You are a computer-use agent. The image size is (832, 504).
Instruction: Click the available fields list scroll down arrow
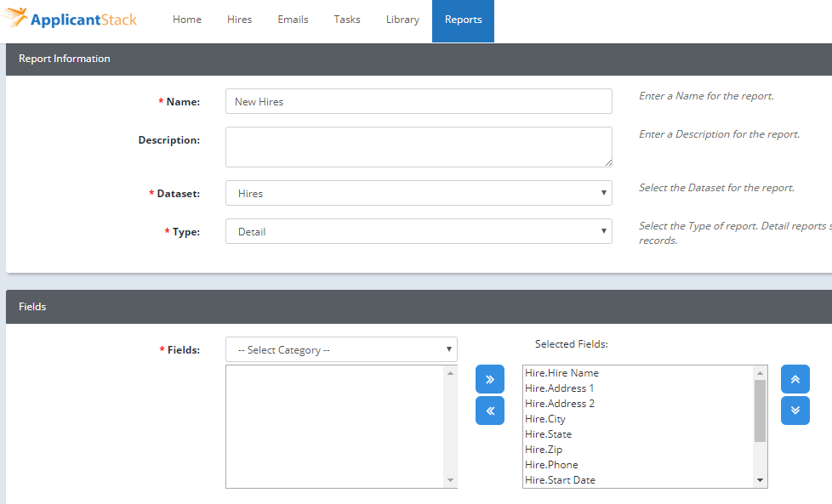tap(450, 480)
